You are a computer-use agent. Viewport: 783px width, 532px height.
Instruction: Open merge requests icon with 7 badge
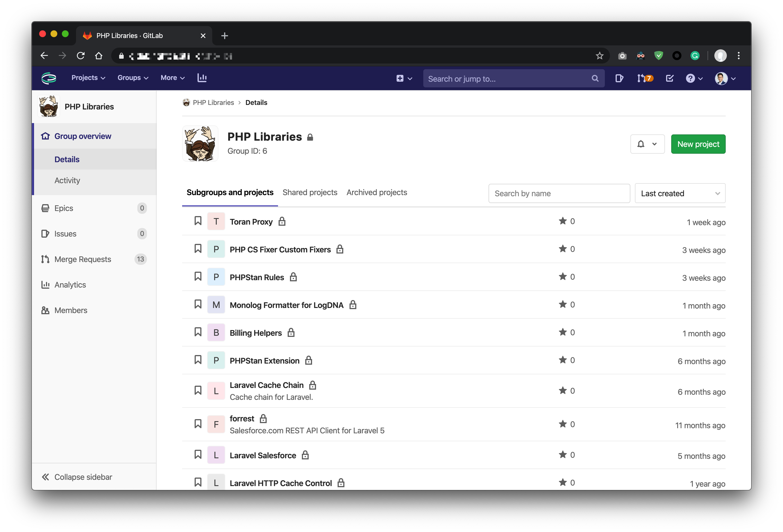click(645, 78)
